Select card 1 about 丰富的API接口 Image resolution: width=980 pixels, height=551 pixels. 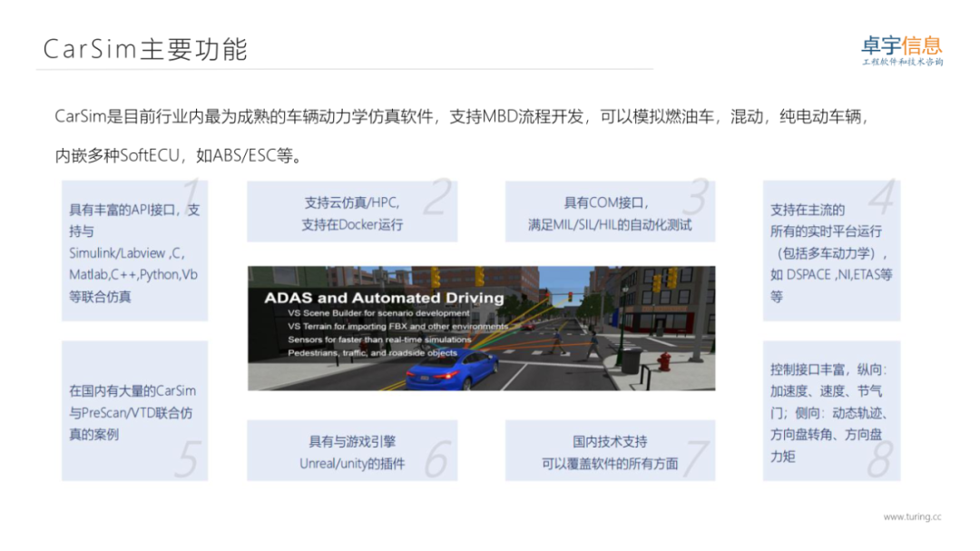click(x=134, y=251)
